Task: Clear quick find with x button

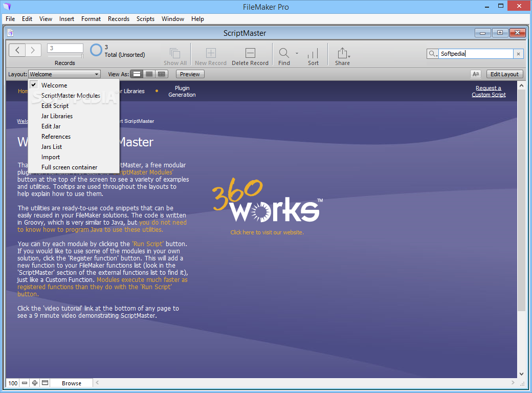Action: 518,54
